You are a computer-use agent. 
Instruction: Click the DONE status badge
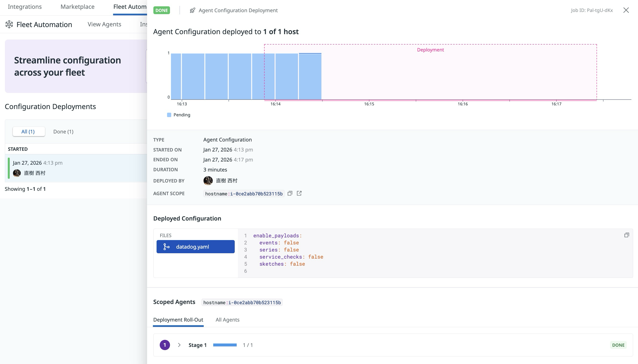161,10
